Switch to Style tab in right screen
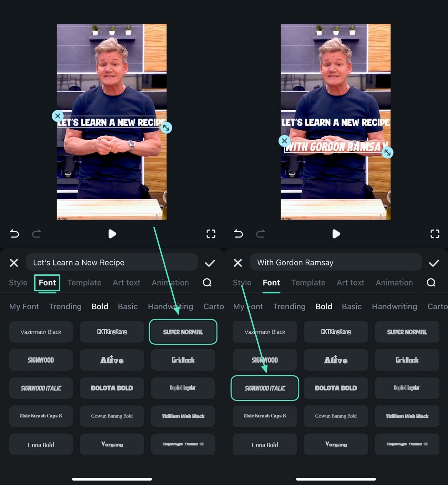The image size is (448, 485). coord(242,283)
